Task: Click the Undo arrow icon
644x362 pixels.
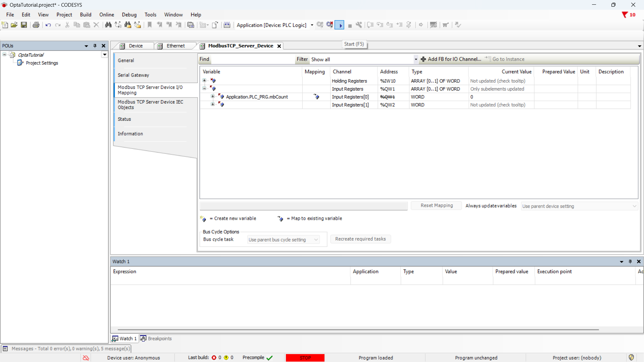Action: click(48, 25)
